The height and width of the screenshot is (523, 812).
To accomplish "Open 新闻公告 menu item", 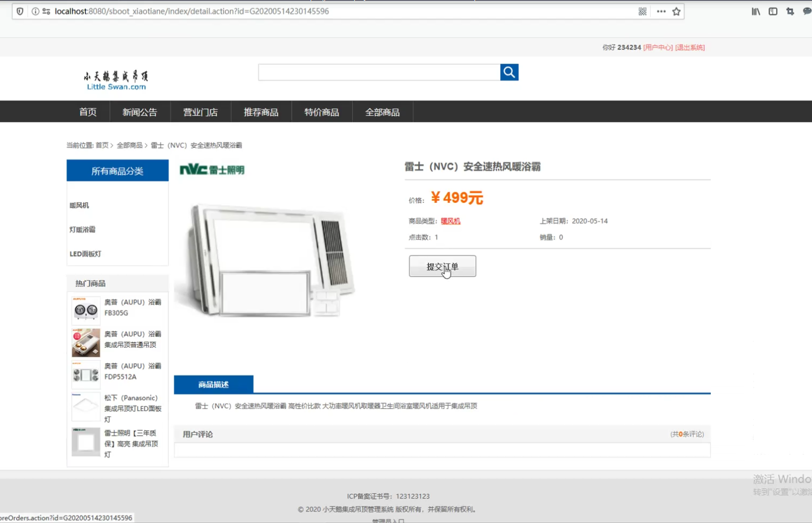I will (140, 112).
